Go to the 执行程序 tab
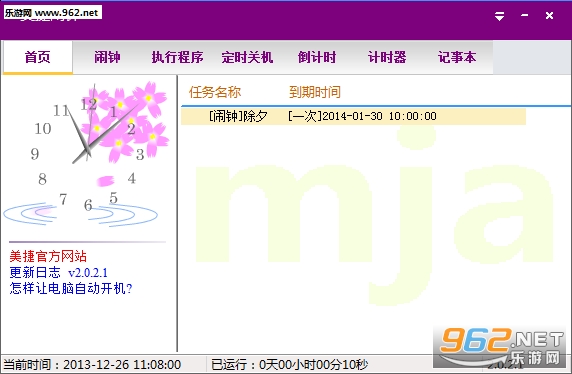The image size is (572, 374). pos(177,57)
